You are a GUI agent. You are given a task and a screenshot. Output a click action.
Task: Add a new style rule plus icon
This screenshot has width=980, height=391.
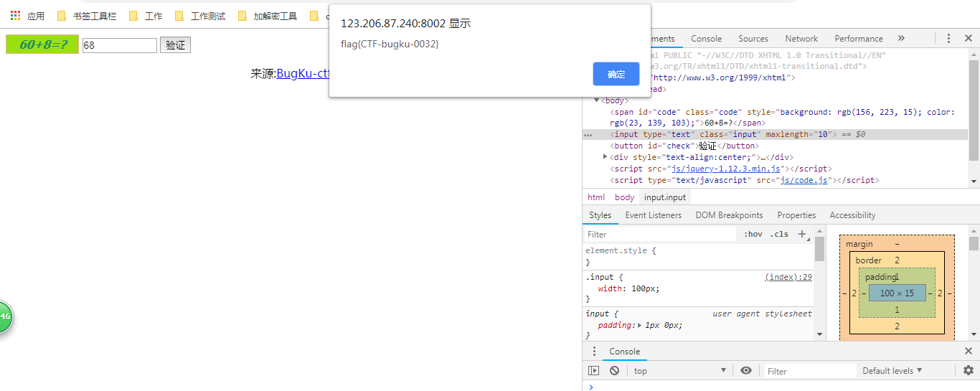[802, 234]
